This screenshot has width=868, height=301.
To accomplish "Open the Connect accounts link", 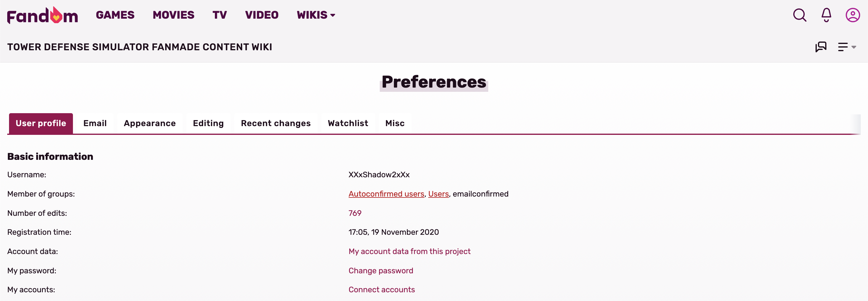I will (382, 290).
